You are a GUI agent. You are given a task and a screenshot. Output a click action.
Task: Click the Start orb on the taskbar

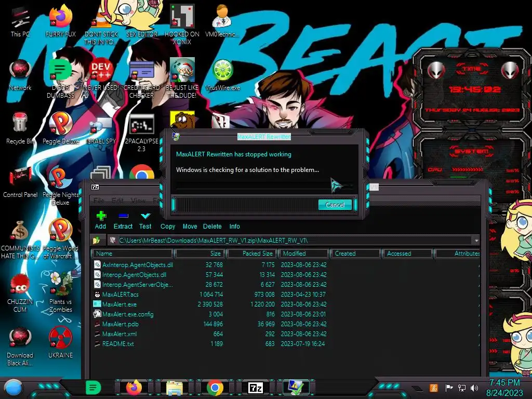[x=13, y=388]
